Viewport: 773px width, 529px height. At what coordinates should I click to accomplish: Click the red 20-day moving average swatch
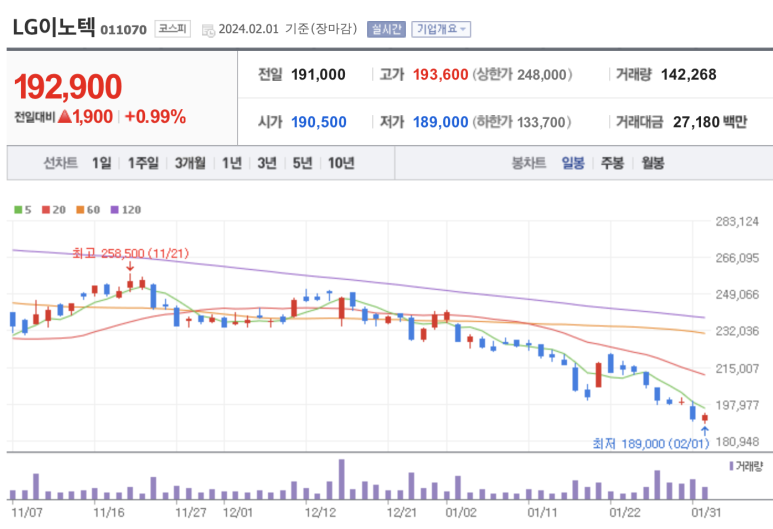click(x=46, y=210)
